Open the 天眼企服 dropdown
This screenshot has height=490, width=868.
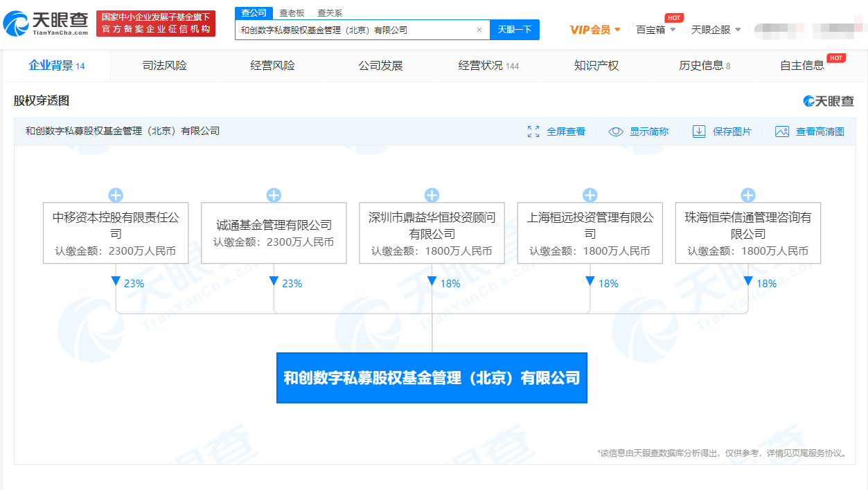716,30
